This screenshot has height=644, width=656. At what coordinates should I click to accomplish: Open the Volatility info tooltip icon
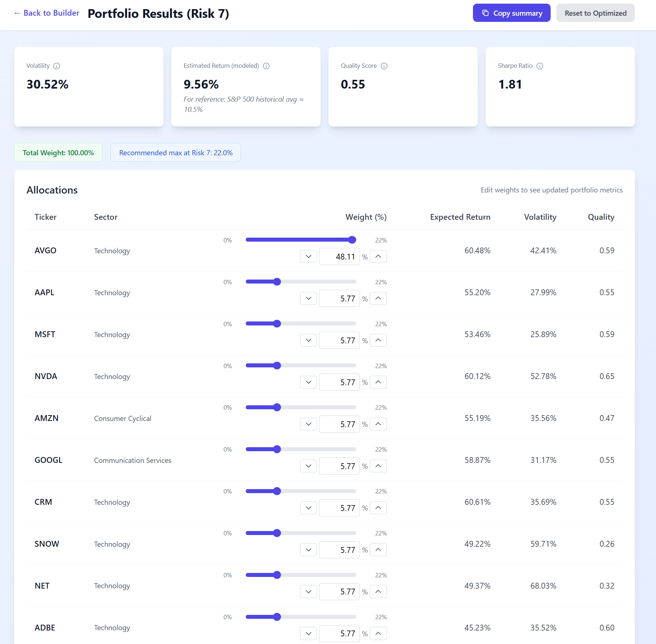(x=57, y=66)
